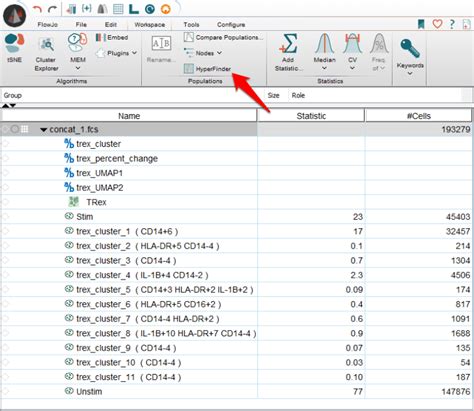Click the Role header label
This screenshot has width=474, height=411.
pyautogui.click(x=298, y=95)
